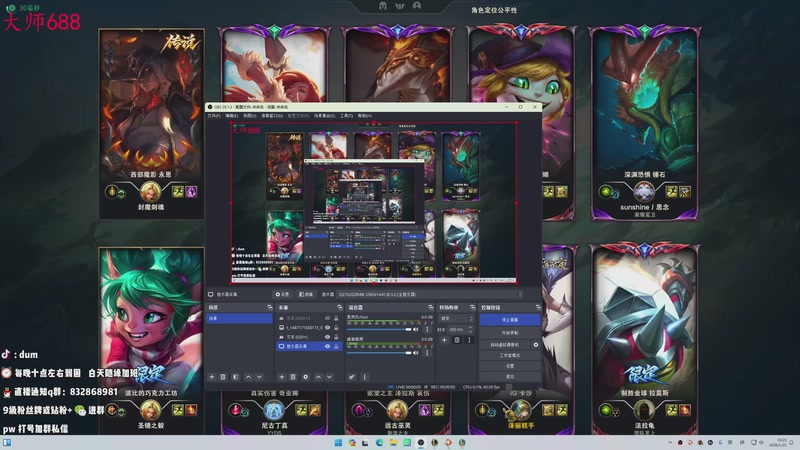Add a new scene with the plus icon

click(211, 377)
